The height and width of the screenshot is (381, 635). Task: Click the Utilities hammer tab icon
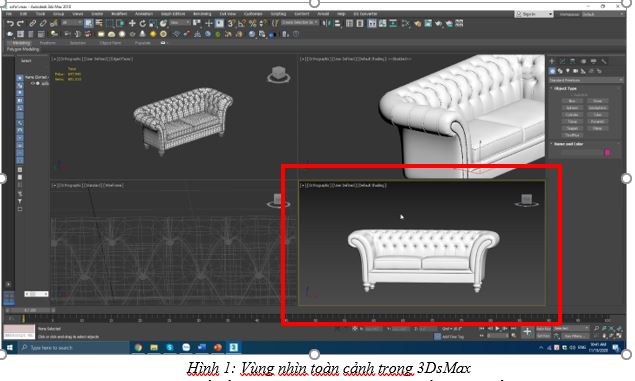point(604,61)
